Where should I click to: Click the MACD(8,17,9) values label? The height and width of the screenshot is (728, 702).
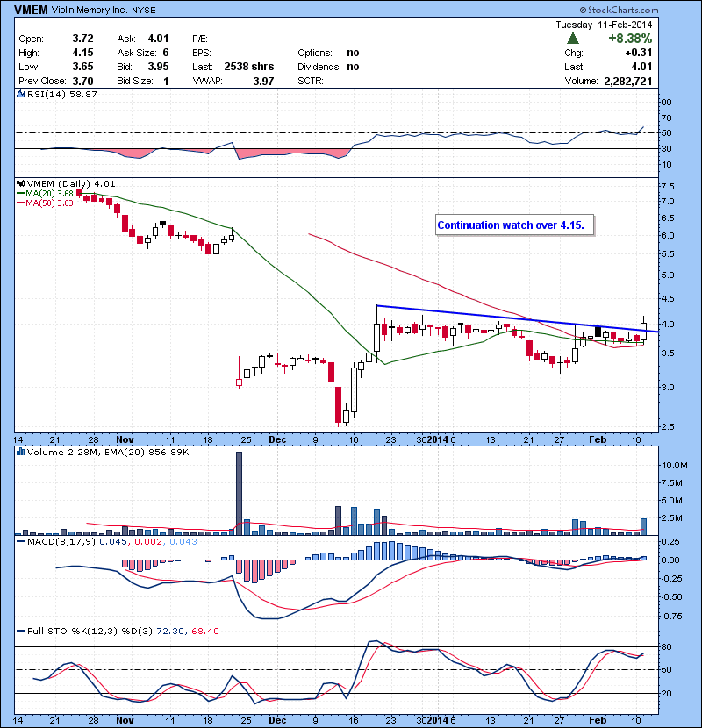112,541
